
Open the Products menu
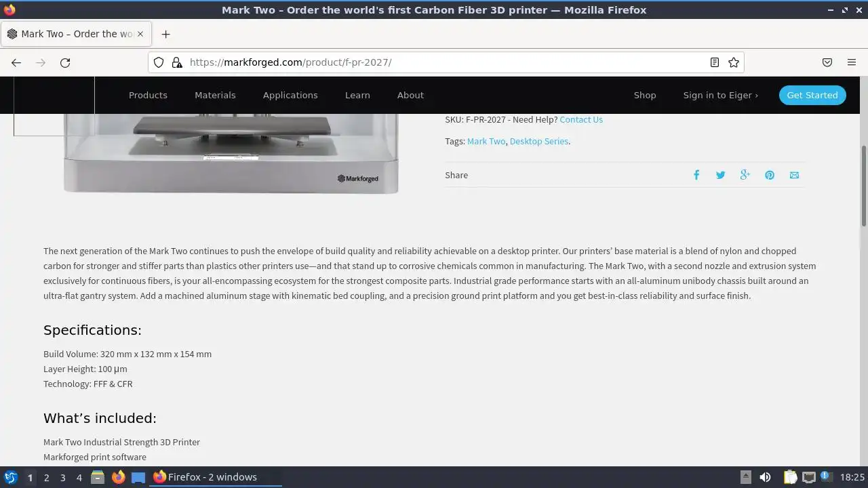(x=148, y=95)
